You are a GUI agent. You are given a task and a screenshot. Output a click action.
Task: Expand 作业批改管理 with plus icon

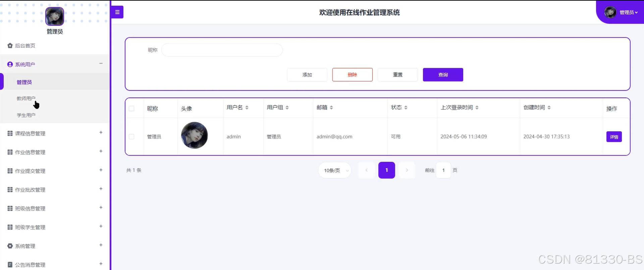click(101, 189)
